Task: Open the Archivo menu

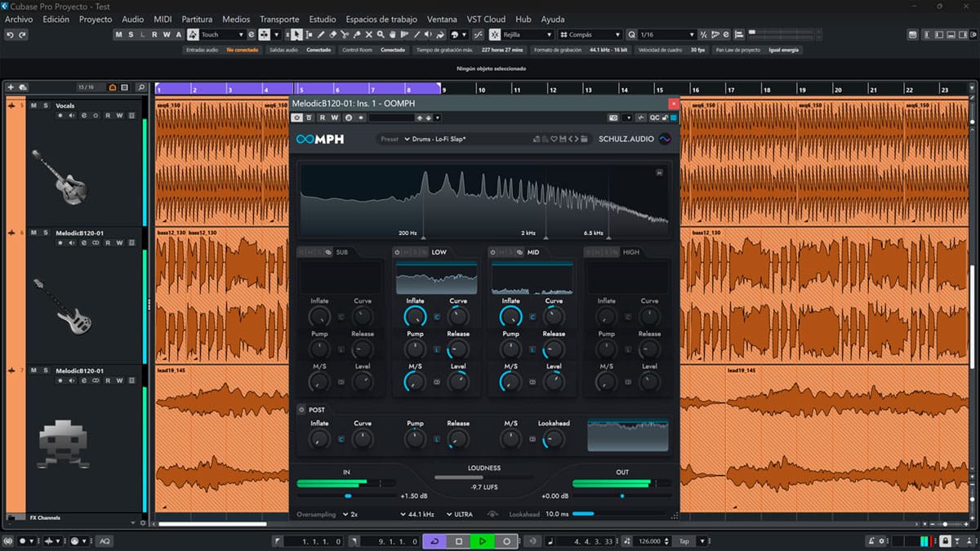Action: (x=19, y=19)
